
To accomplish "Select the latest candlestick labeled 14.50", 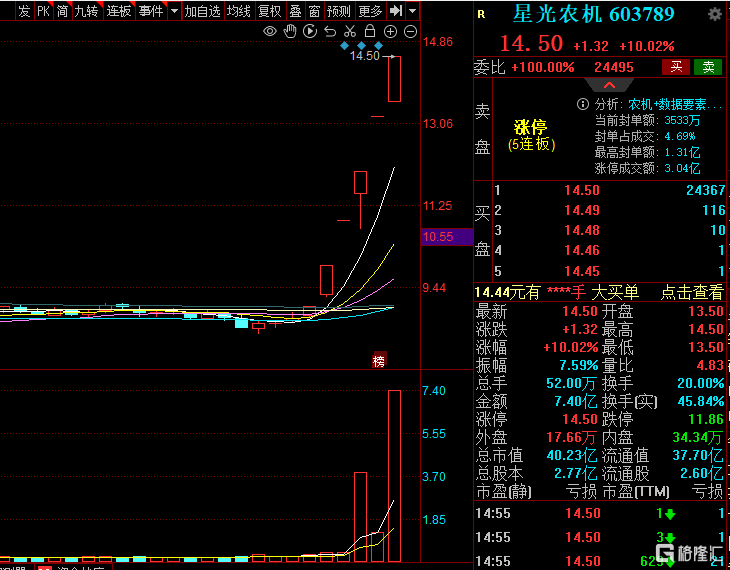I will click(x=394, y=79).
